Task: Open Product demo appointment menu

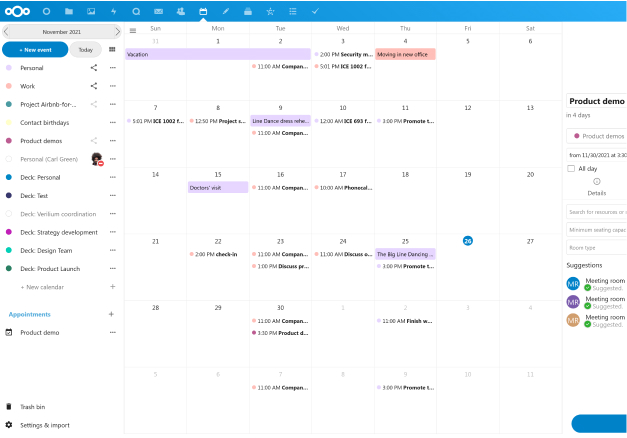Action: click(x=113, y=332)
